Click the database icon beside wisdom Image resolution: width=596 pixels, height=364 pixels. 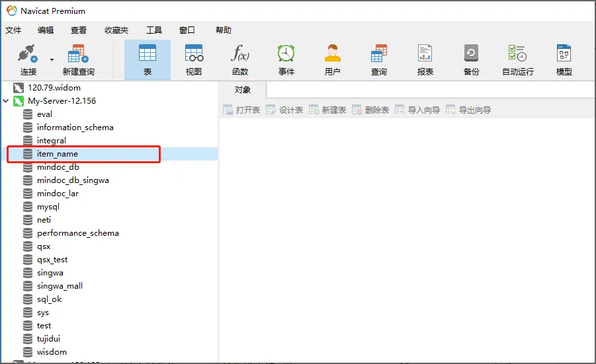pyautogui.click(x=28, y=352)
